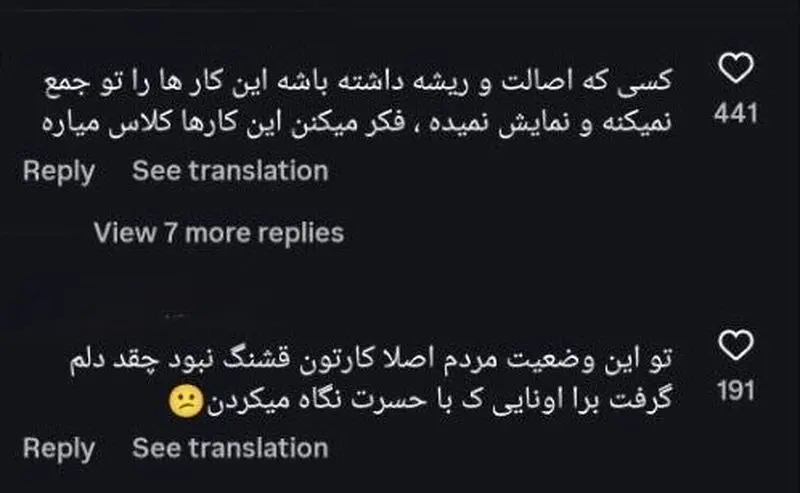See translation of the bottom comment
This screenshot has width=800, height=493.
[x=230, y=448]
